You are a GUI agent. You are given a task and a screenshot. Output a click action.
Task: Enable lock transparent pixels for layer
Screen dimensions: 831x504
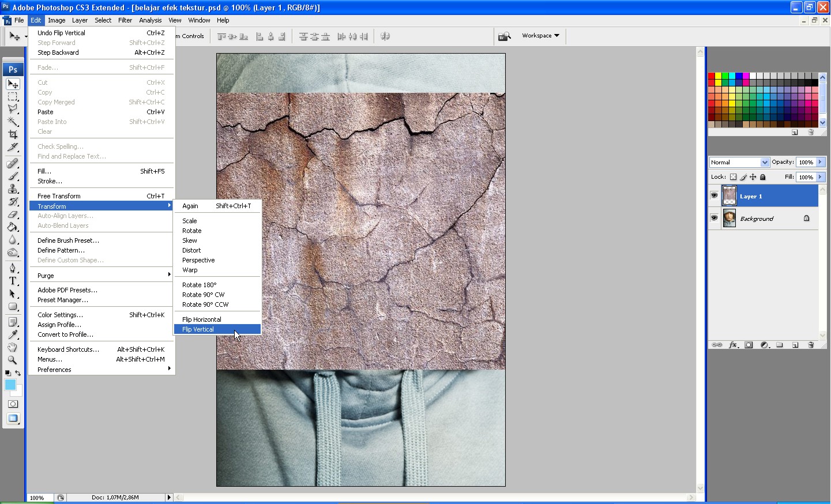(x=733, y=177)
